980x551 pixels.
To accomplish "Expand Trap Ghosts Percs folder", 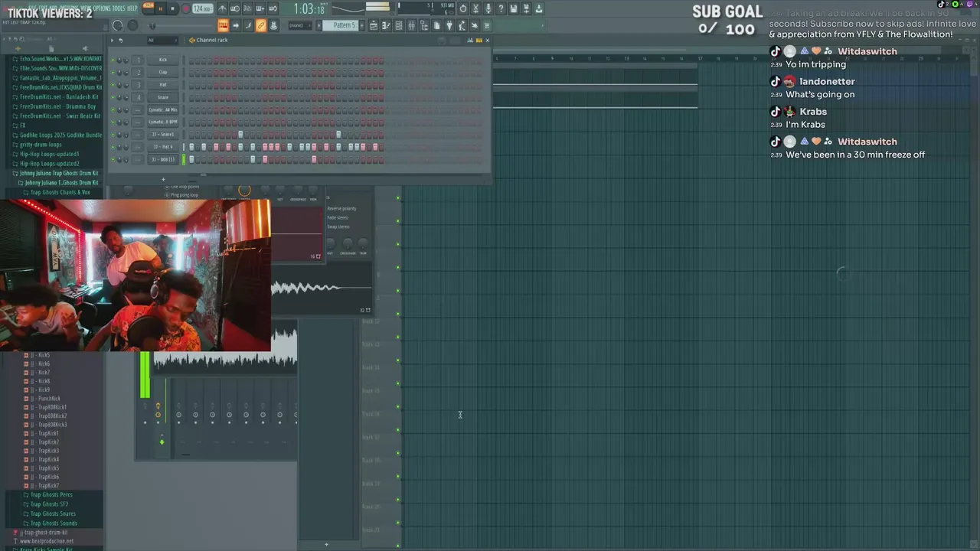I will [x=51, y=495].
